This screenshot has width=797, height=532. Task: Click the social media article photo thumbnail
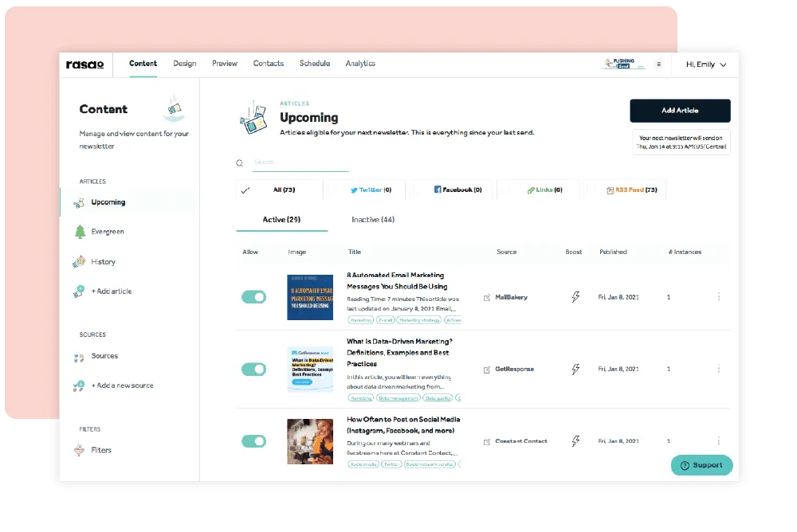tap(310, 441)
